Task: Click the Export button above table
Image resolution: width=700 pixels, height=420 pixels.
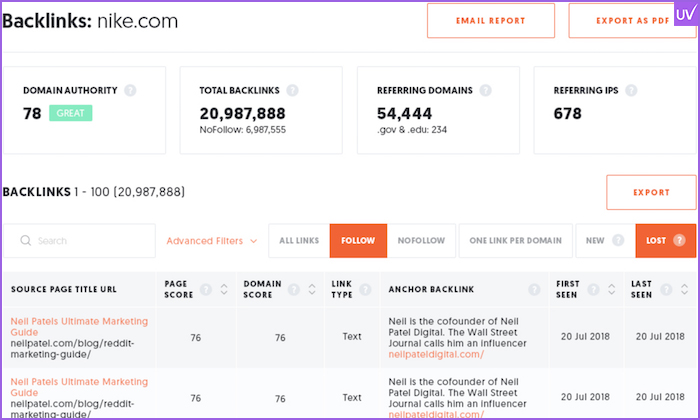Action: click(x=651, y=192)
